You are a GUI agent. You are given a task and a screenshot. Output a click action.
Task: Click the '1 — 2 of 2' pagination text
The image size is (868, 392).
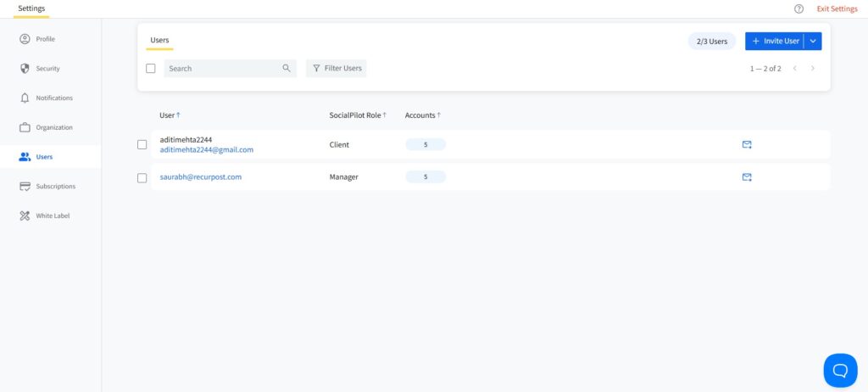coord(765,69)
